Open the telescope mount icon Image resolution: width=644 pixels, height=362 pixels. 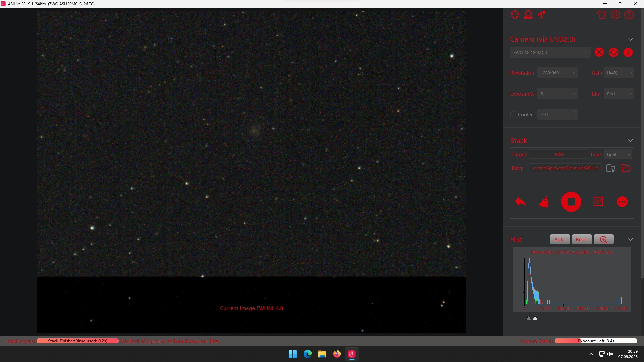tap(542, 15)
